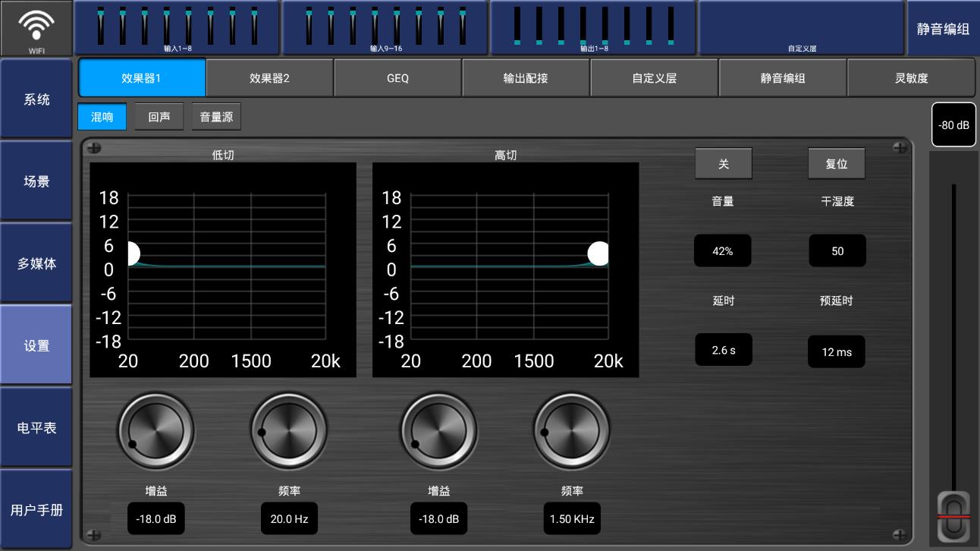The image size is (980, 551).
Task: Toggle the 关 reverb on/off button
Action: point(724,164)
